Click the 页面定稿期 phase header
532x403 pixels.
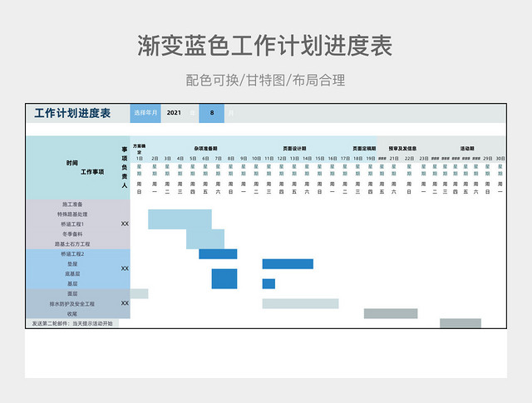pyautogui.click(x=364, y=149)
